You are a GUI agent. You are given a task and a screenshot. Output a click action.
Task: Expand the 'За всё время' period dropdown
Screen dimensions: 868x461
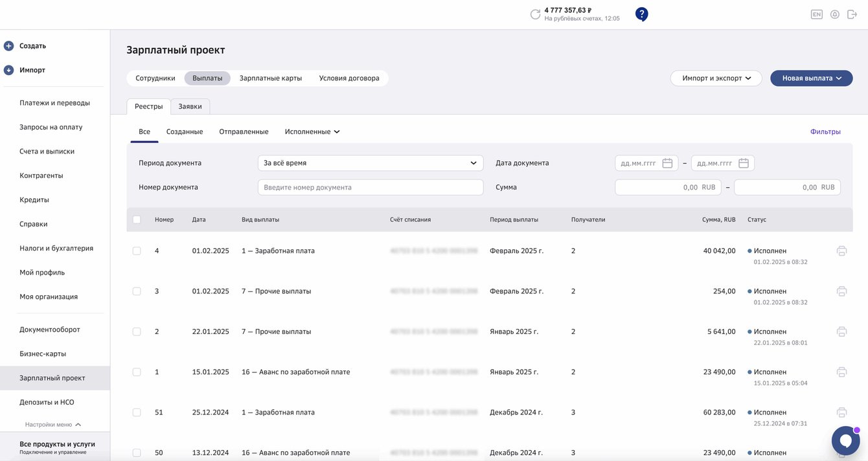(x=371, y=163)
